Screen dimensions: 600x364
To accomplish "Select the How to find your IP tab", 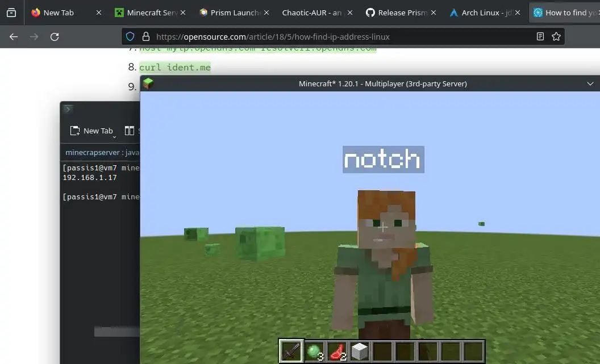I will pos(565,12).
